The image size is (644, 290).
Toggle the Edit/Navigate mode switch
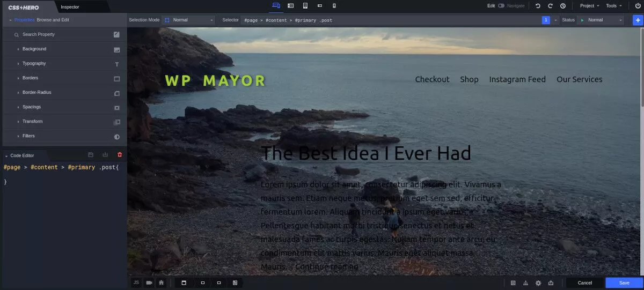[x=501, y=6]
